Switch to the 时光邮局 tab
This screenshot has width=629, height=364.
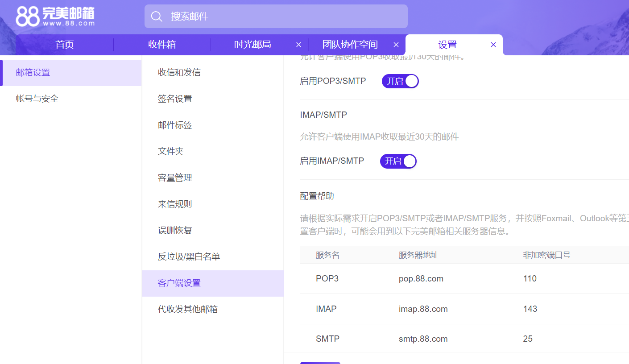252,45
